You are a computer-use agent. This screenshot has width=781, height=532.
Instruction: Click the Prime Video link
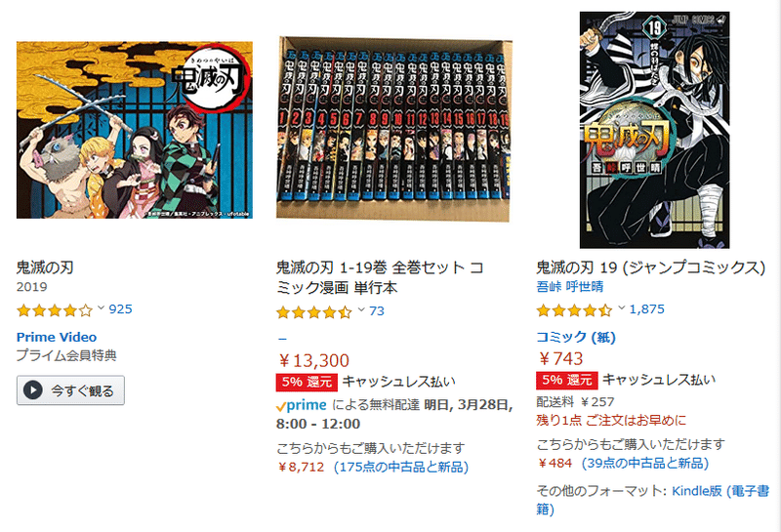point(57,337)
